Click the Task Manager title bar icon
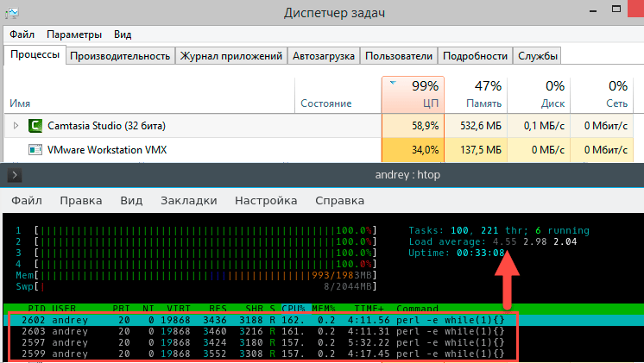Image resolution: width=644 pixels, height=363 pixels. [12, 13]
